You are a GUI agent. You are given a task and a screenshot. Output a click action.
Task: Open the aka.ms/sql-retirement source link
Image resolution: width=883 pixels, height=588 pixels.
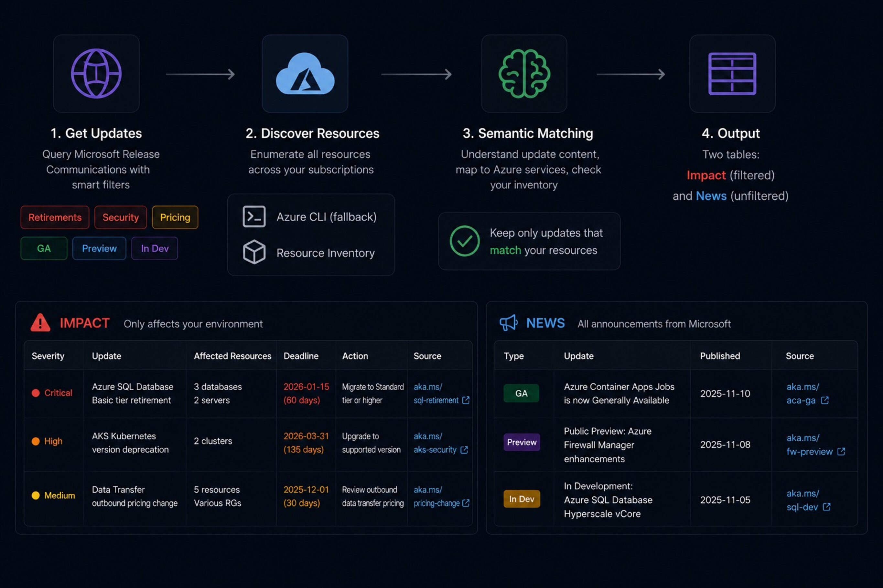[x=436, y=394]
